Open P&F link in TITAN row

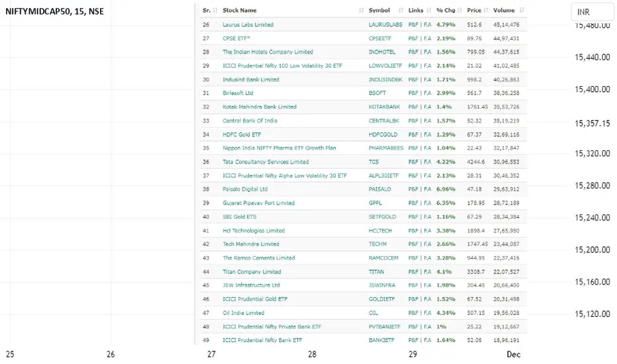pos(413,271)
